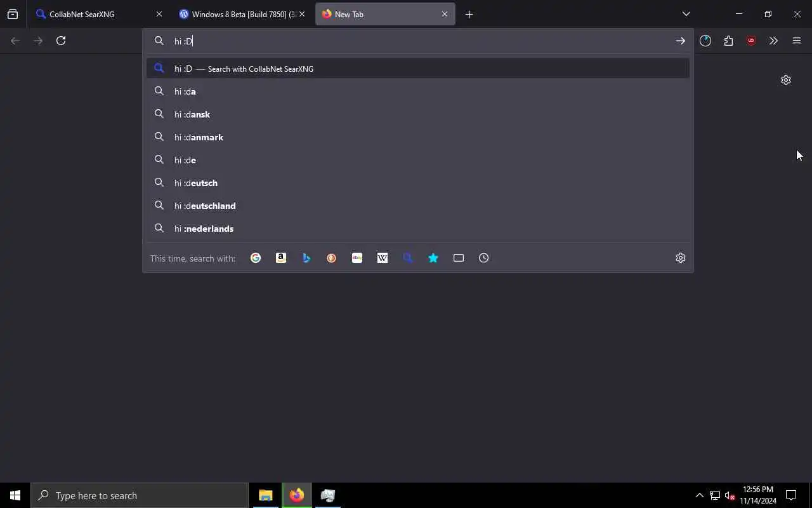Search this time with CollabNet SearXNG icon

408,258
